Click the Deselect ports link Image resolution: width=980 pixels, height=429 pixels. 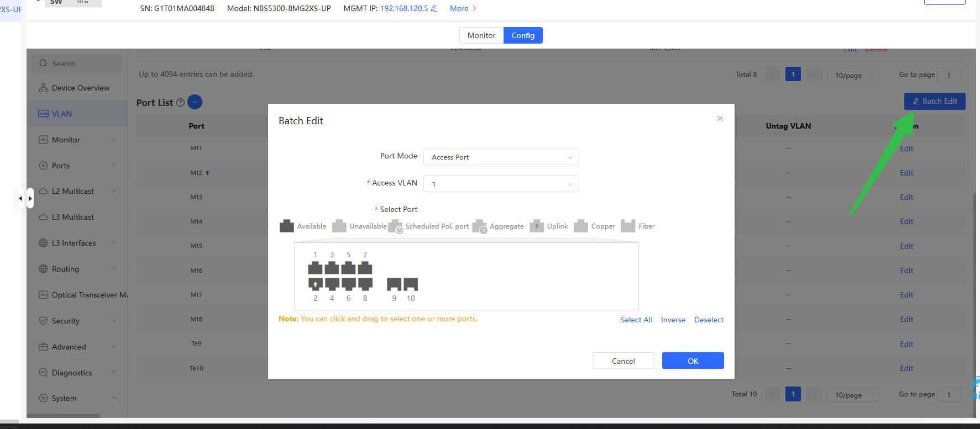coord(709,320)
